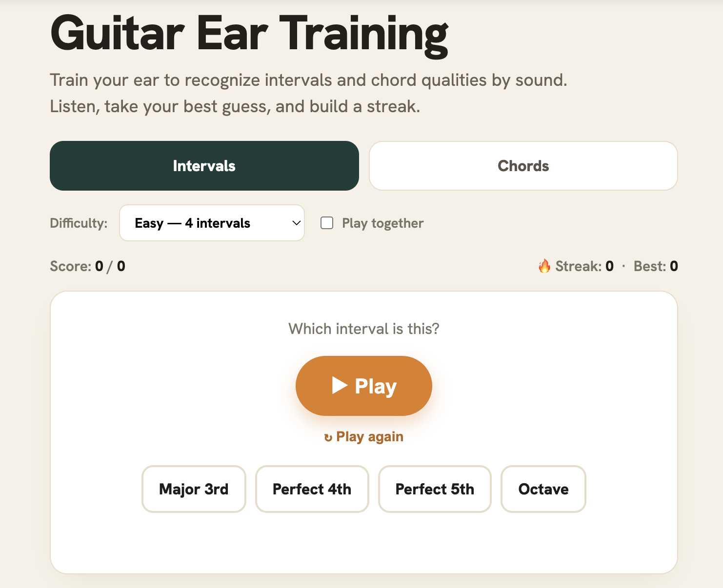Click the Guitar Ear Training heading
Image resolution: width=723 pixels, height=588 pixels.
(249, 34)
